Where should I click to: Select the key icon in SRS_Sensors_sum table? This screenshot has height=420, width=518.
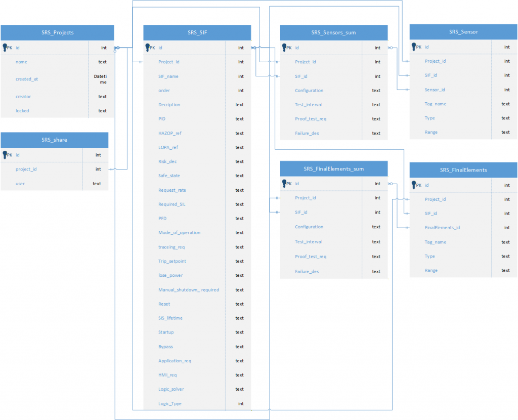point(285,48)
